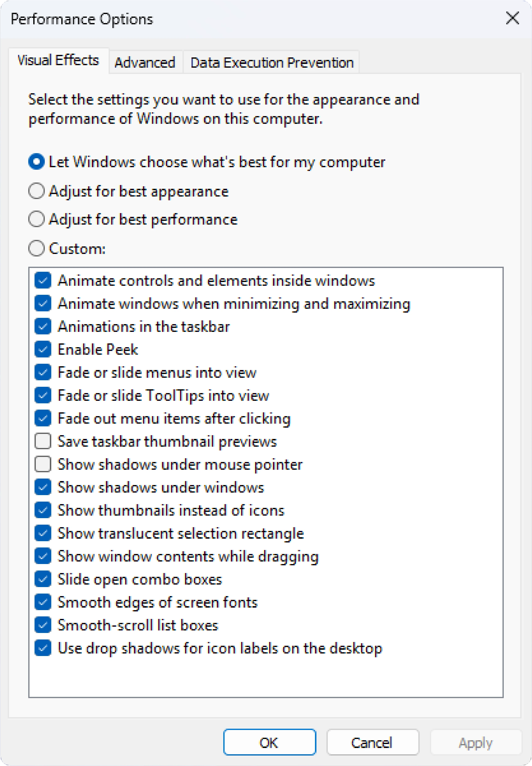
Task: Enable Save taskbar thumbnail previews
Action: pyautogui.click(x=43, y=441)
